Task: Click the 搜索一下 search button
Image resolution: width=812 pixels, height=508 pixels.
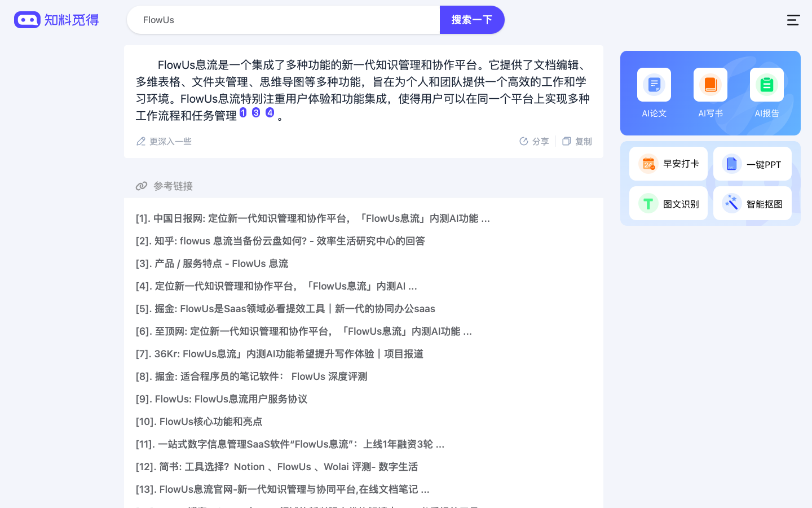Action: (x=472, y=20)
